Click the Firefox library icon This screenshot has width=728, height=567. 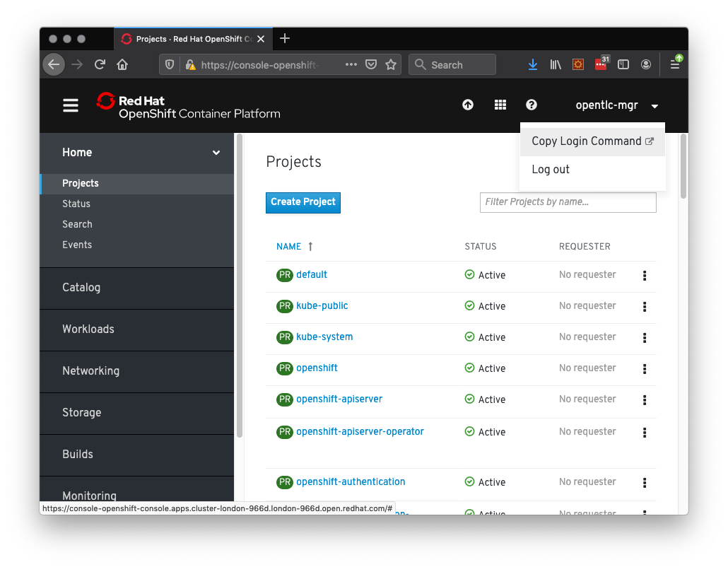point(556,64)
